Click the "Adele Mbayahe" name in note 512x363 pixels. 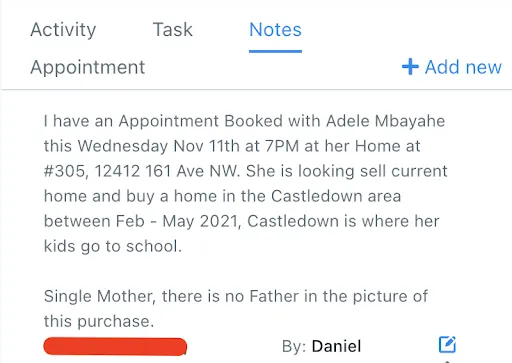pyautogui.click(x=385, y=121)
